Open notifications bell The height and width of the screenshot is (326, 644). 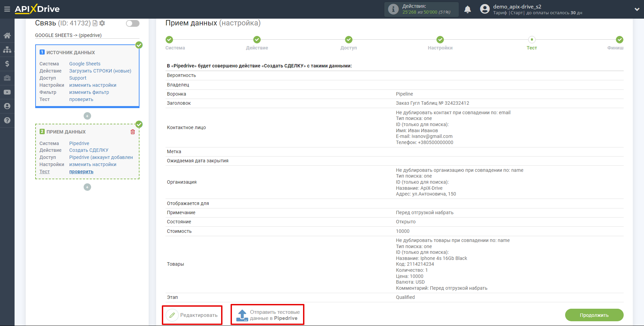point(468,9)
